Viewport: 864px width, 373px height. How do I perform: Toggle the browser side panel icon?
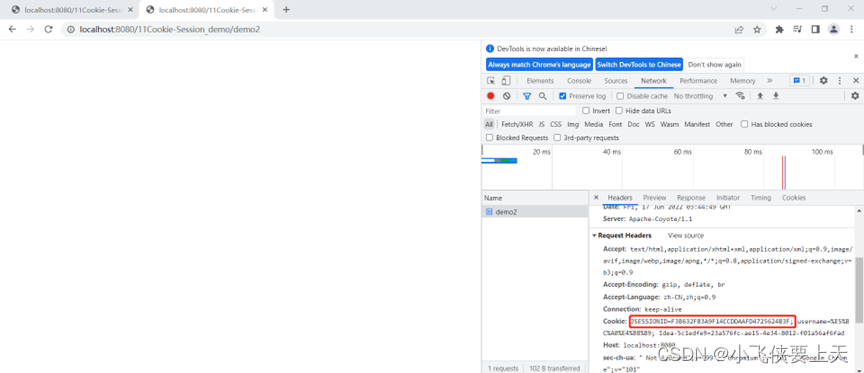point(816,30)
